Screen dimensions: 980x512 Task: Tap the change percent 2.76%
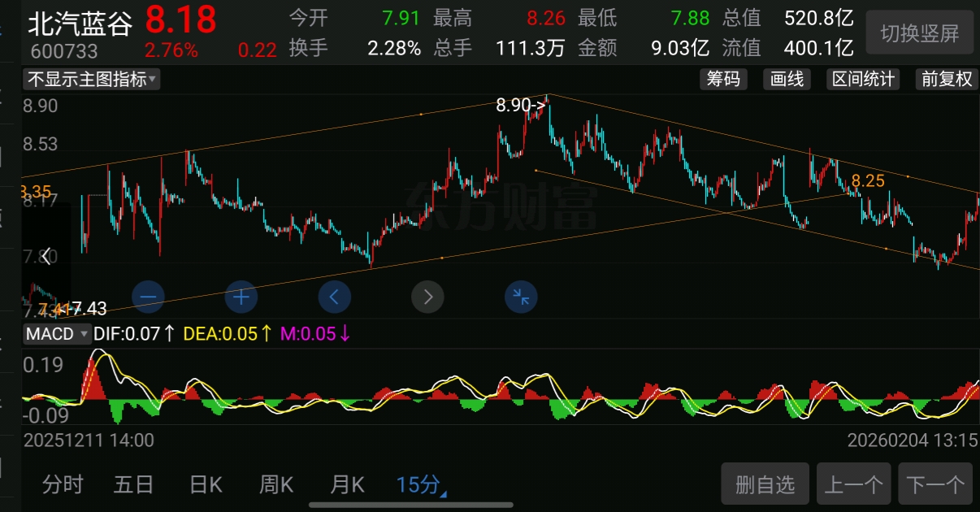pos(171,50)
